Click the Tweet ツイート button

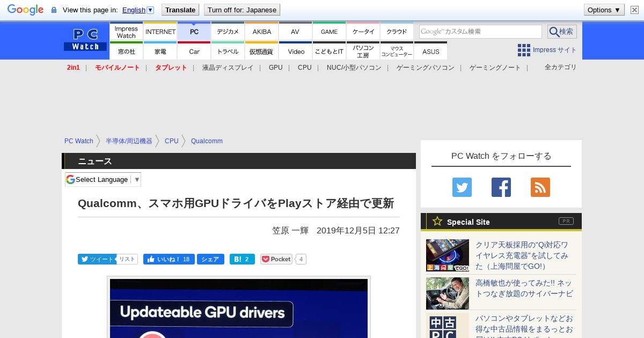pos(97,259)
